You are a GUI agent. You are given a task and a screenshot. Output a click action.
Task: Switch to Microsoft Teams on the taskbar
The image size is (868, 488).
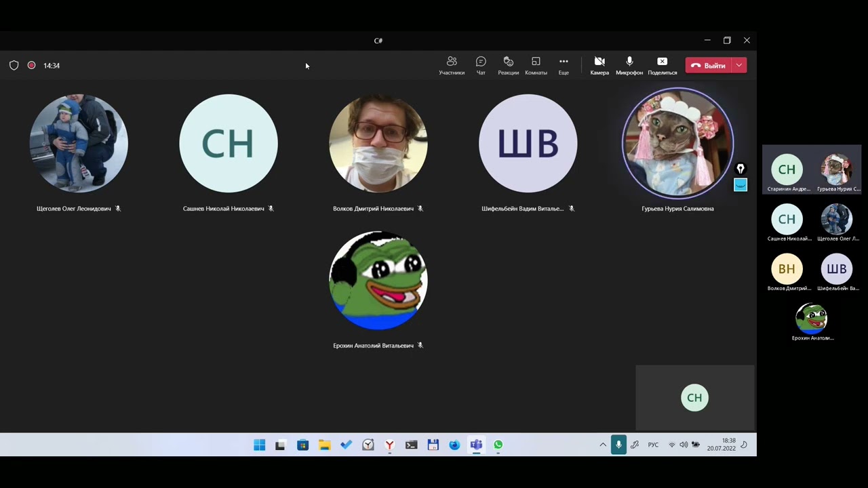(x=476, y=445)
